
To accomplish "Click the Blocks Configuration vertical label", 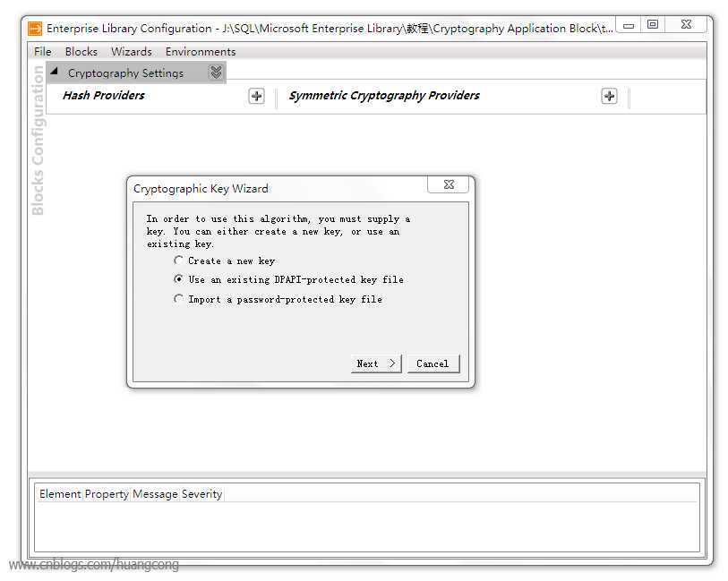I will coord(38,141).
